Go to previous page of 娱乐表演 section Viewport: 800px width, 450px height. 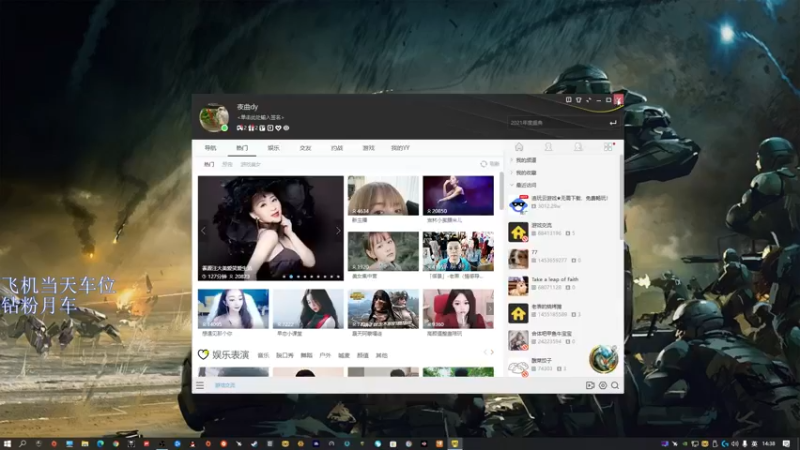click(485, 352)
